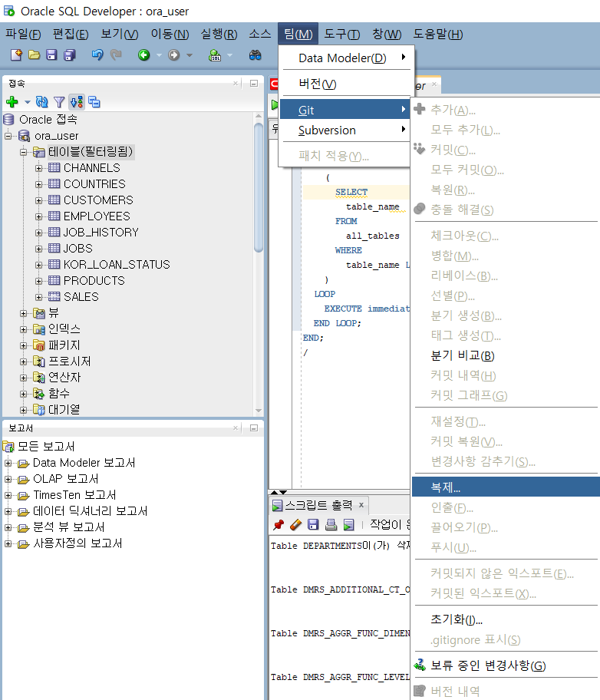Click the save icon in script output toolbar
The width and height of the screenshot is (600, 700).
(313, 524)
